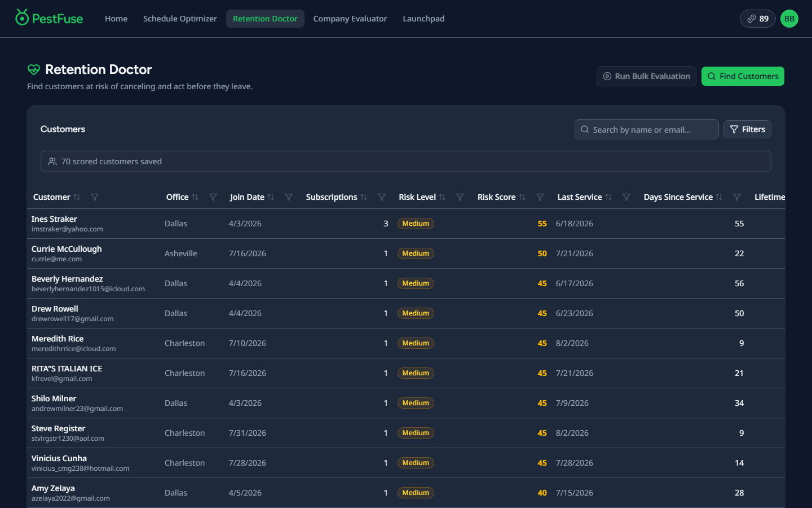
Task: Click the PestFuse logo
Action: click(49, 18)
